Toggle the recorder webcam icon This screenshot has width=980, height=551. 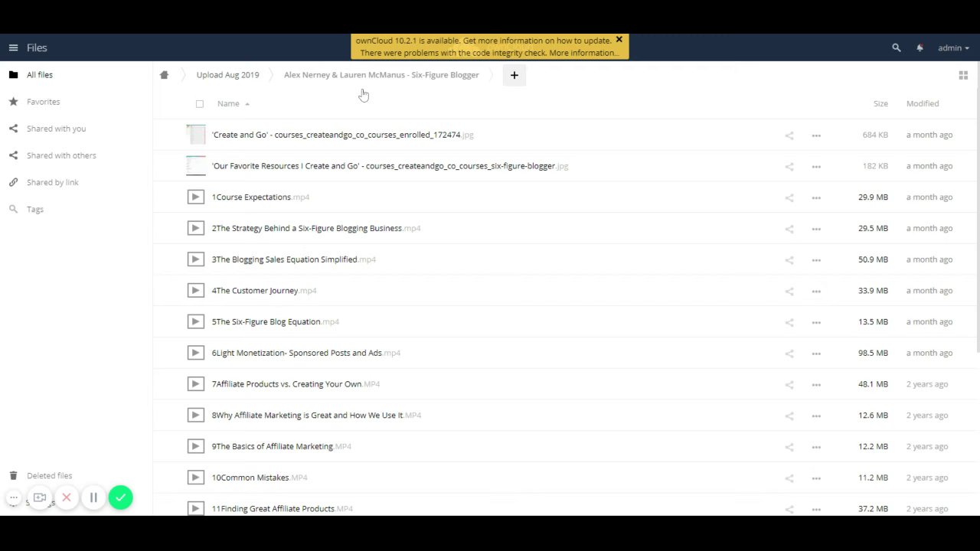click(40, 497)
